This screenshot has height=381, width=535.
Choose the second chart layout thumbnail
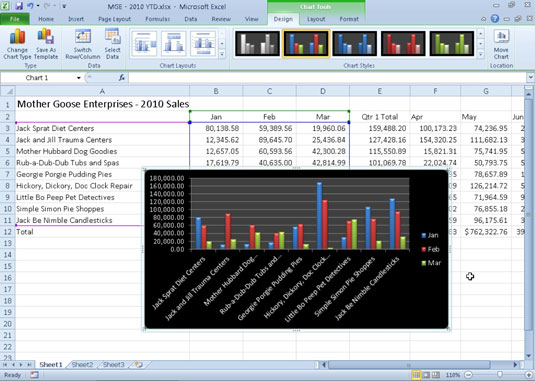pos(174,44)
